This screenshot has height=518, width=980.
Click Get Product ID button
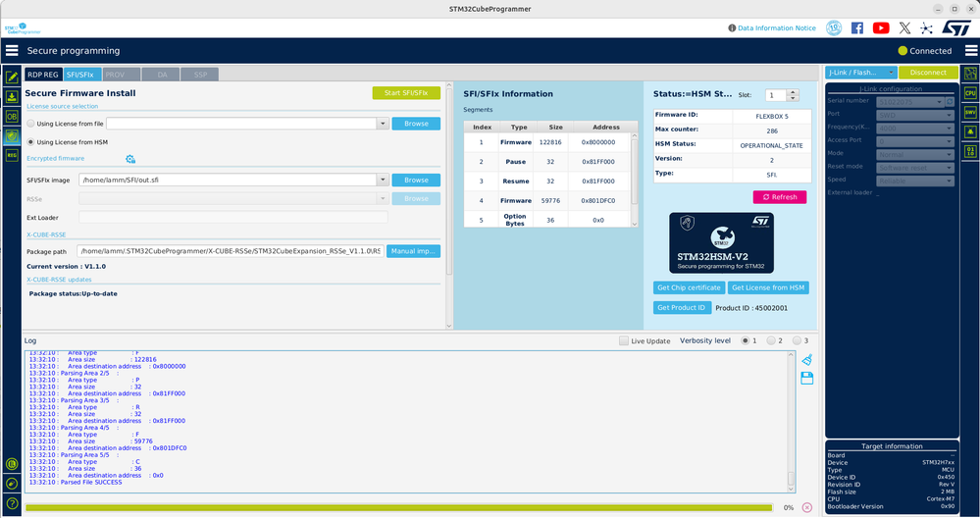(682, 307)
